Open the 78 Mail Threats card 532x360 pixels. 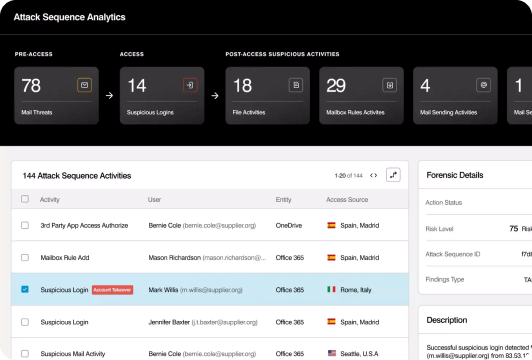point(56,95)
